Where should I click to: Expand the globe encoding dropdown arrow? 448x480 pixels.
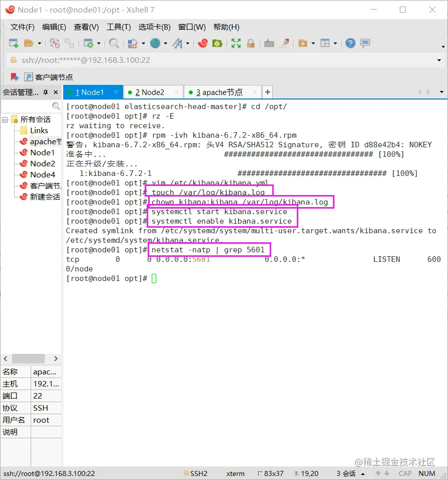click(x=165, y=43)
